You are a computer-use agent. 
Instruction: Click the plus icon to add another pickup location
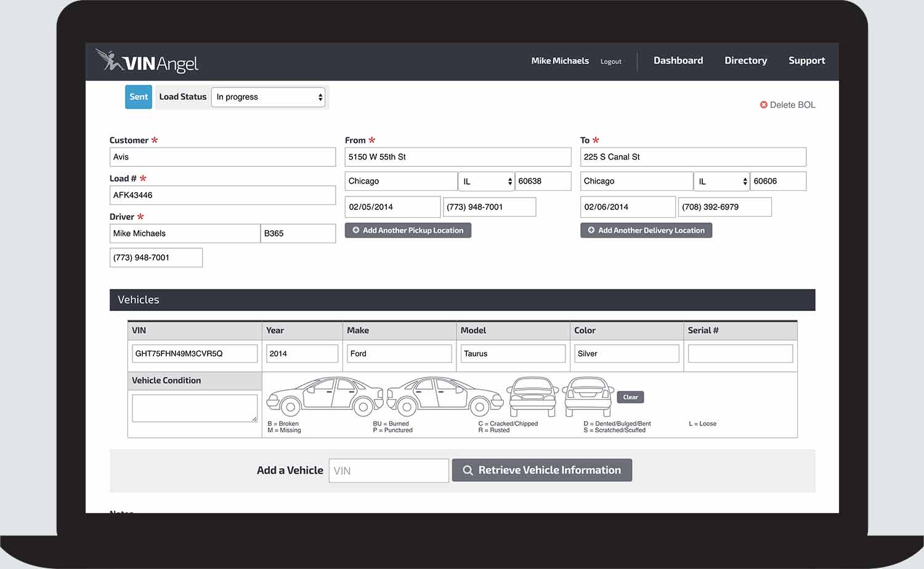pyautogui.click(x=356, y=230)
